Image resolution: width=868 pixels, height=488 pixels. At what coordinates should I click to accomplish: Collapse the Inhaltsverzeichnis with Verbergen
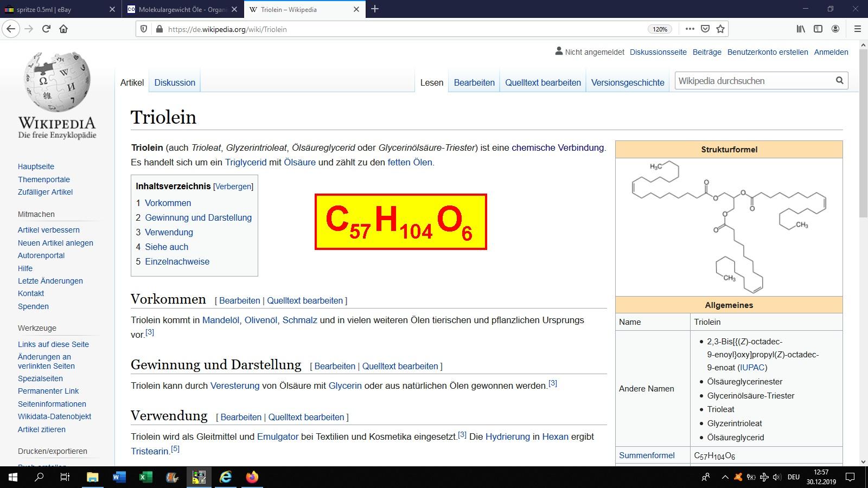pyautogui.click(x=233, y=186)
